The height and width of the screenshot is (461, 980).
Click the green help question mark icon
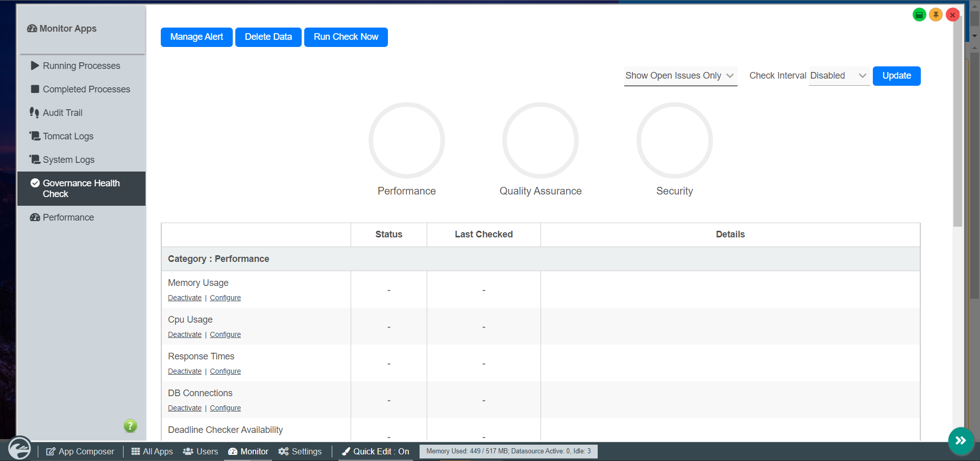click(x=130, y=426)
